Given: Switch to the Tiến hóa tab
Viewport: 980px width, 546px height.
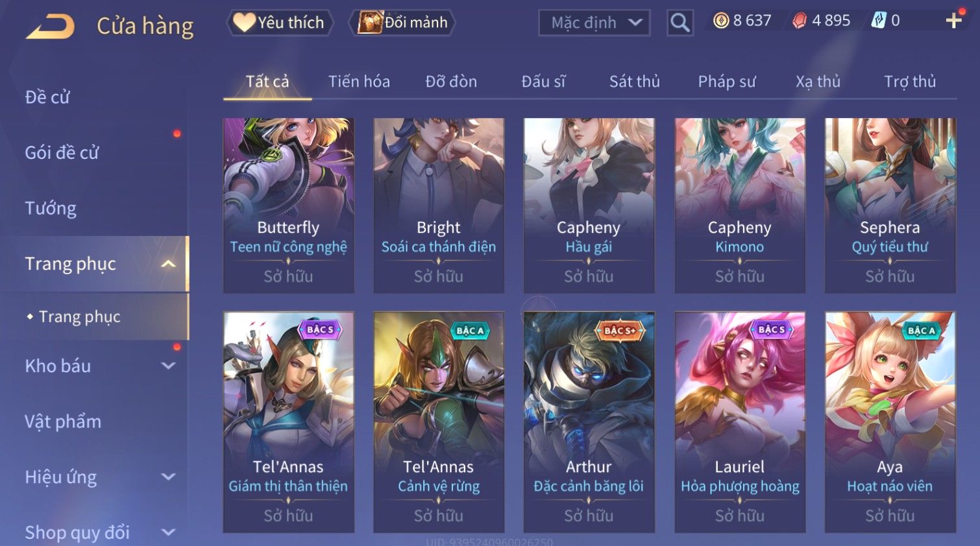Looking at the screenshot, I should click(x=359, y=82).
